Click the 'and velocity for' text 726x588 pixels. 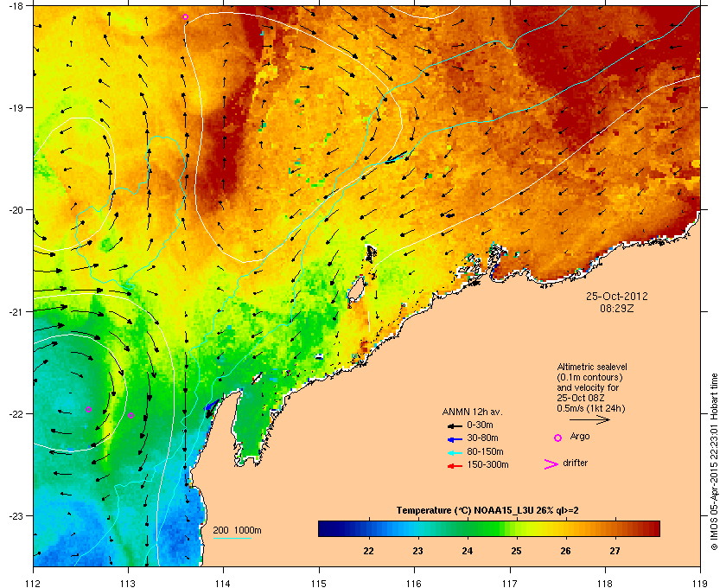(x=588, y=387)
